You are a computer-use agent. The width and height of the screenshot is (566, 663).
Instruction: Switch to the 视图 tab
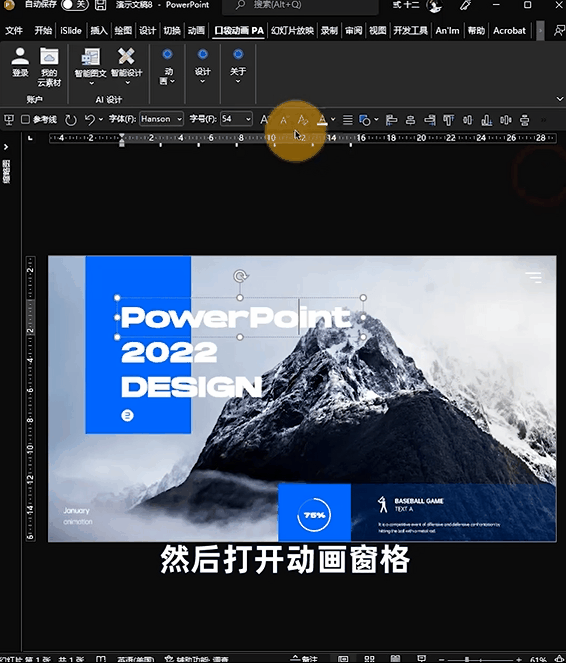click(377, 30)
